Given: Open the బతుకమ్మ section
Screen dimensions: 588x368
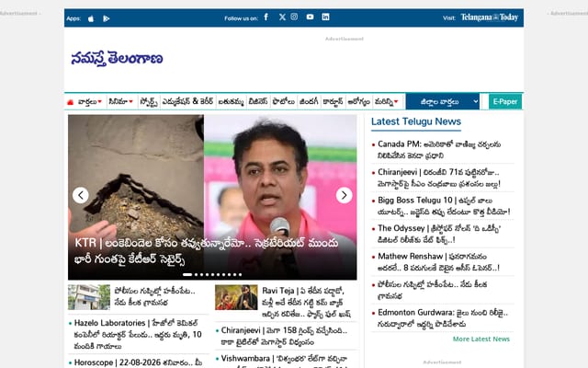Looking at the screenshot, I should click(231, 102).
